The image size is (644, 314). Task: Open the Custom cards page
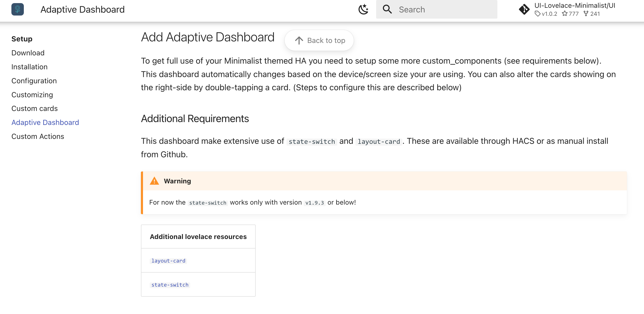(x=34, y=108)
